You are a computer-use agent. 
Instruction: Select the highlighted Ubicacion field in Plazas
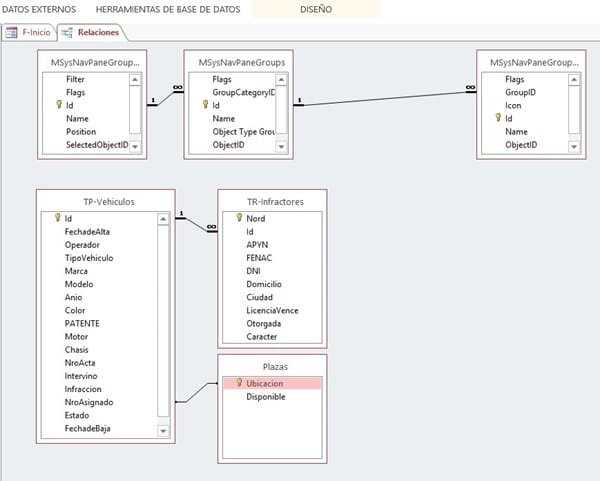tap(265, 383)
